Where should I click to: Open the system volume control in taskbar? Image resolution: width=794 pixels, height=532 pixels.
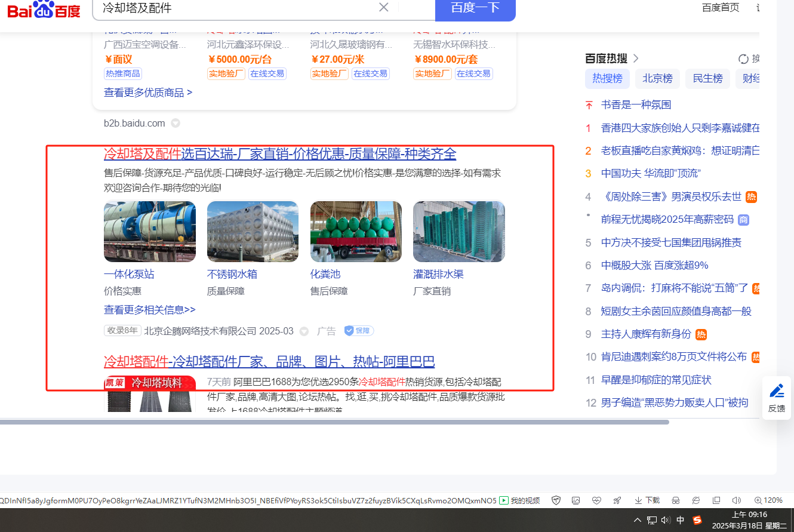(666, 520)
